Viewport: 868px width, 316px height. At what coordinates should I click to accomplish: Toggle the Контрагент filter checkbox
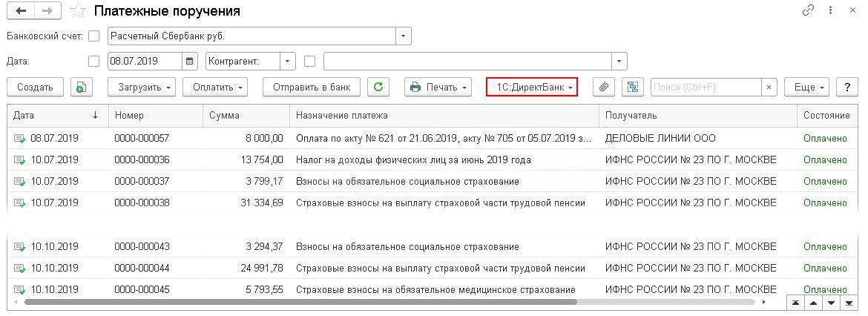pos(310,61)
